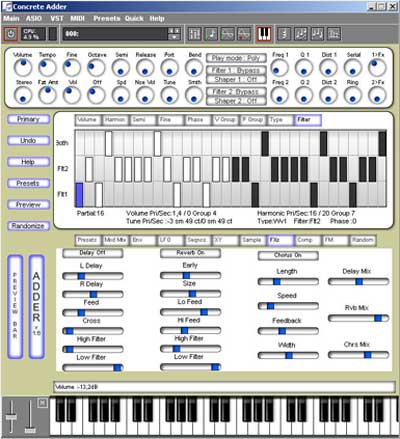This screenshot has height=439, width=400.
Task: Open the ASIO menu
Action: coord(34,19)
